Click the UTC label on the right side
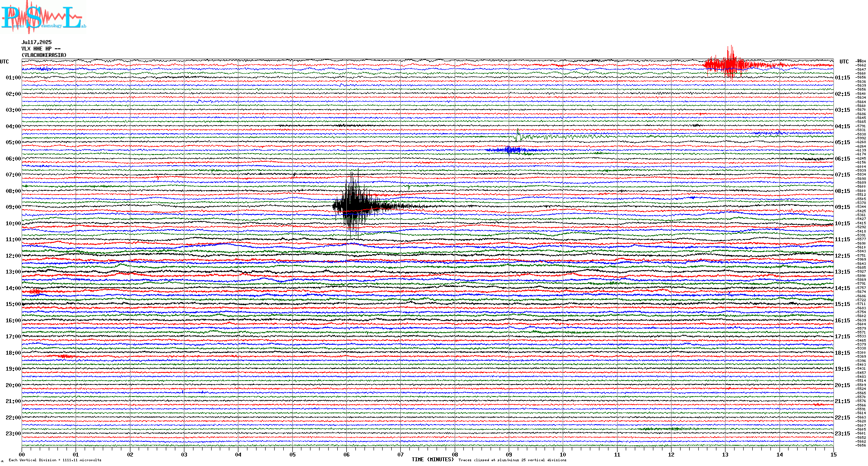 coord(844,62)
